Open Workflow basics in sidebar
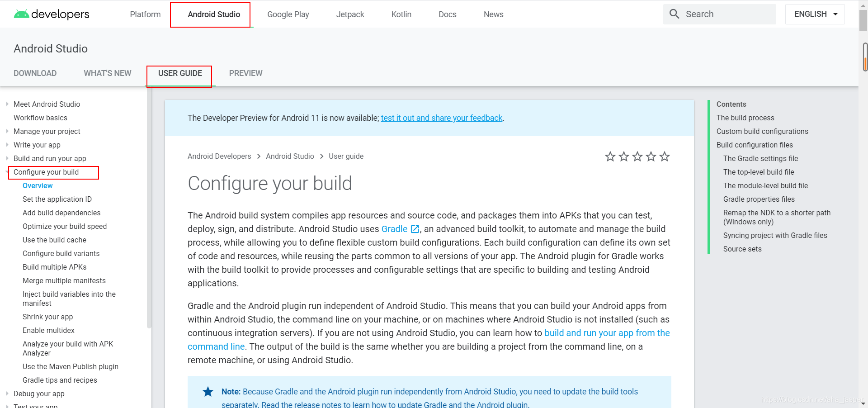The height and width of the screenshot is (408, 868). 40,118
